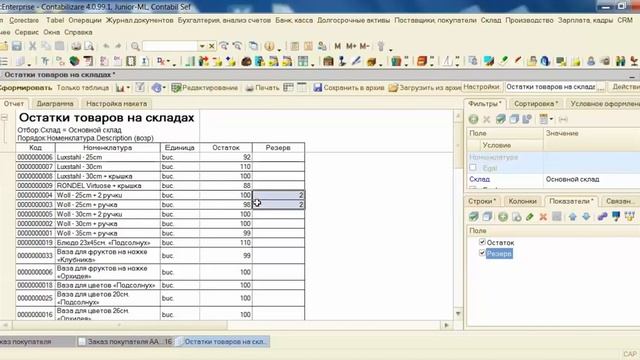Click the Редактирование button

[x=205, y=87]
